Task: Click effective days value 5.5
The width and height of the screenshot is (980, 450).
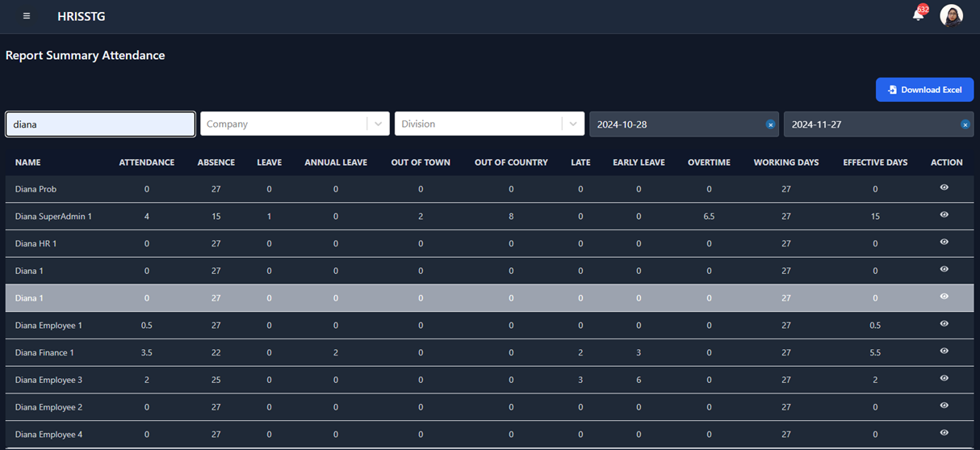Action: (875, 353)
